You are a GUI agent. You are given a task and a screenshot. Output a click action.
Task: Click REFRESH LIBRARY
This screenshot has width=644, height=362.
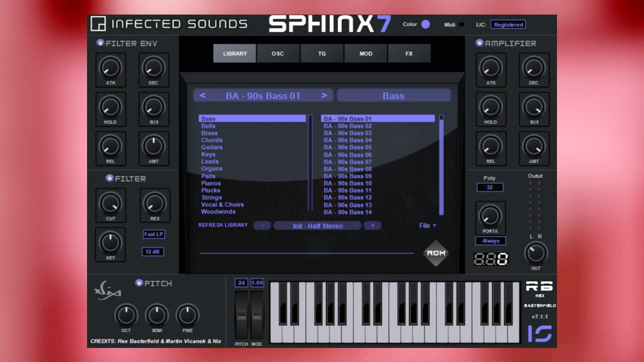click(x=223, y=225)
